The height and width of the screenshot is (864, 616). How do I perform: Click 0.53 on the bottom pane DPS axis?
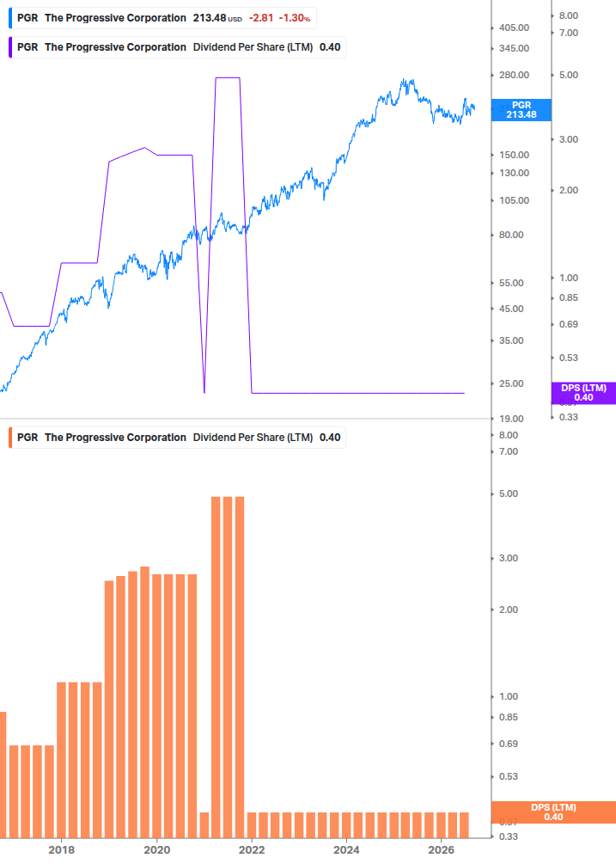pyautogui.click(x=509, y=776)
